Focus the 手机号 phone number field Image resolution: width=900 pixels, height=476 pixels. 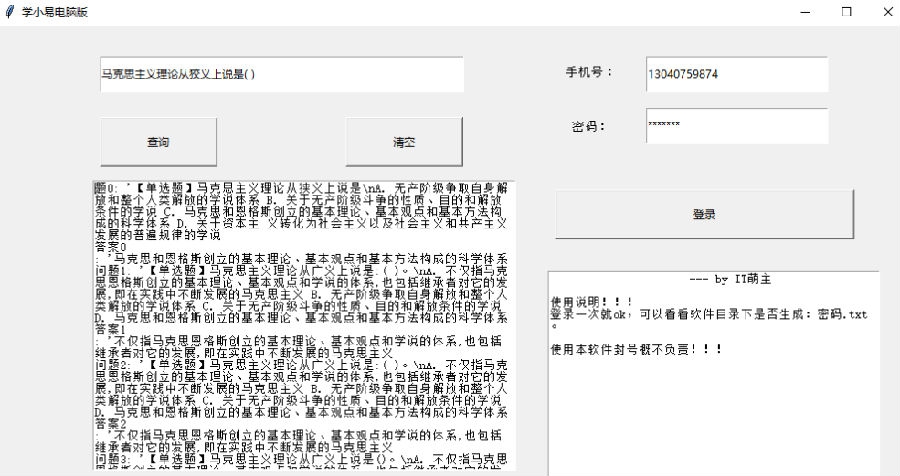pos(736,74)
